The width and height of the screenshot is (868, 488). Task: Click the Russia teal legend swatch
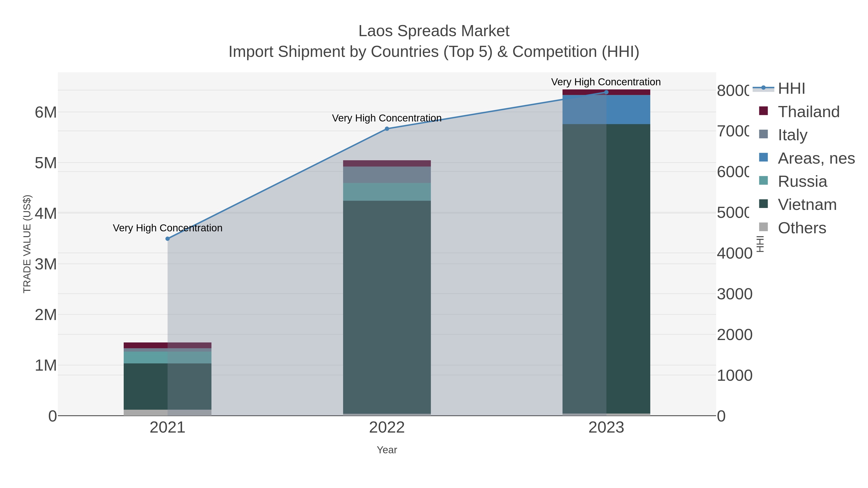763,180
